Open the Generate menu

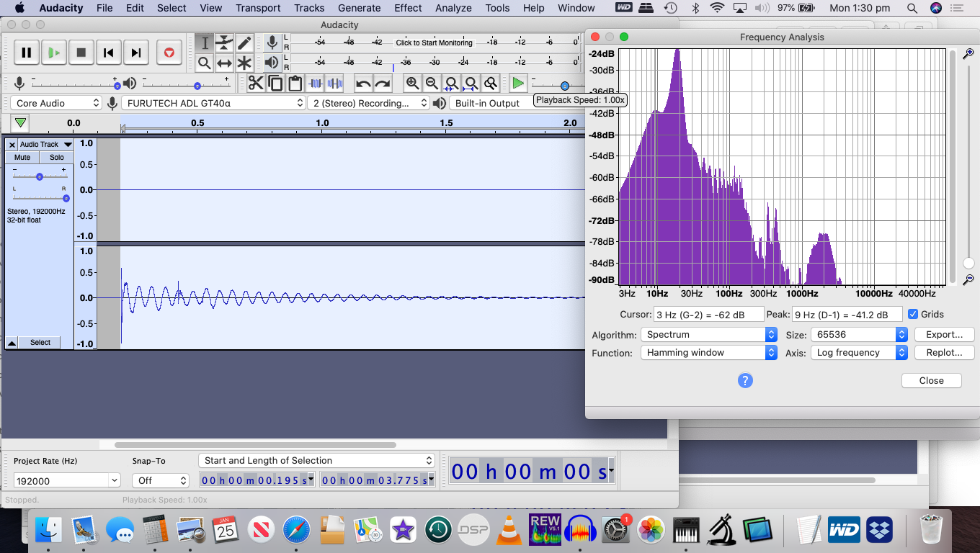pos(359,8)
